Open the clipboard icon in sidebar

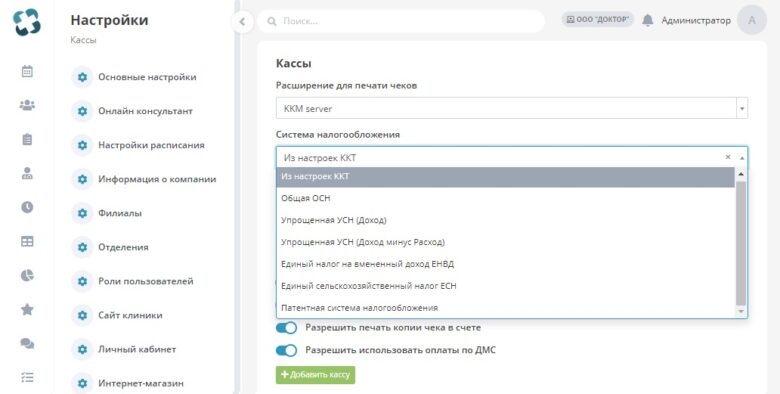tap(27, 139)
